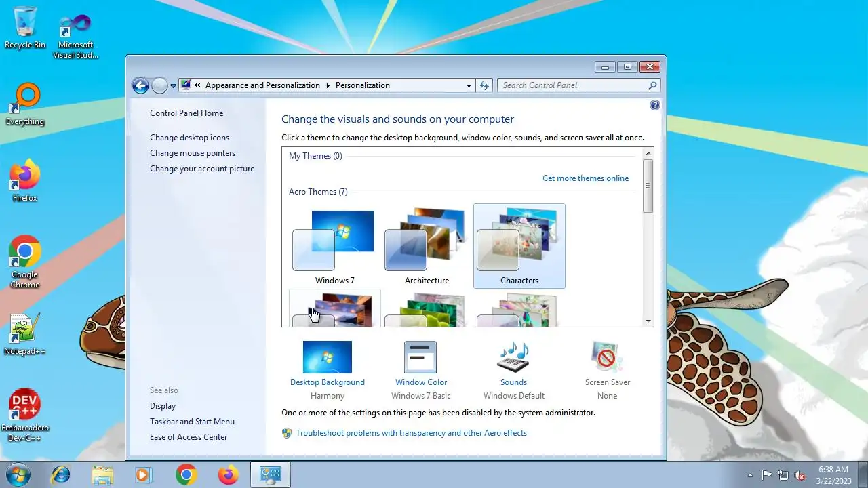Click the Show desktop button
Screen dimensions: 868x488
pos(863,475)
